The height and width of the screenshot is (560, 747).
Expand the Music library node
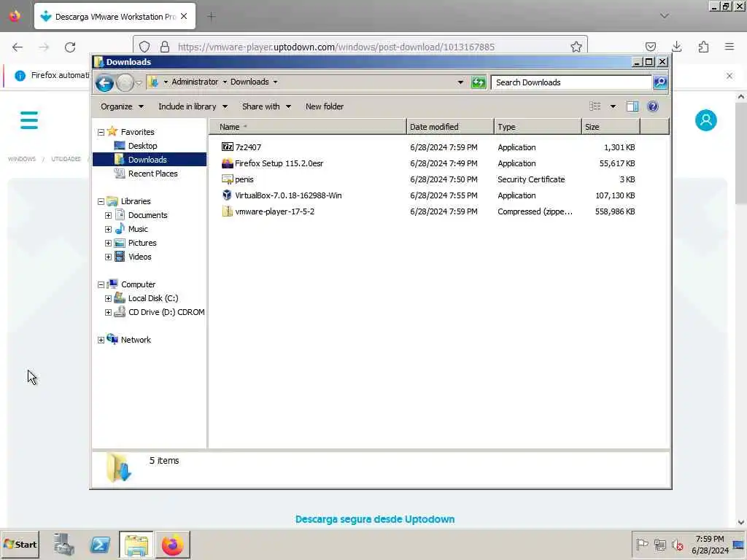[x=108, y=229]
